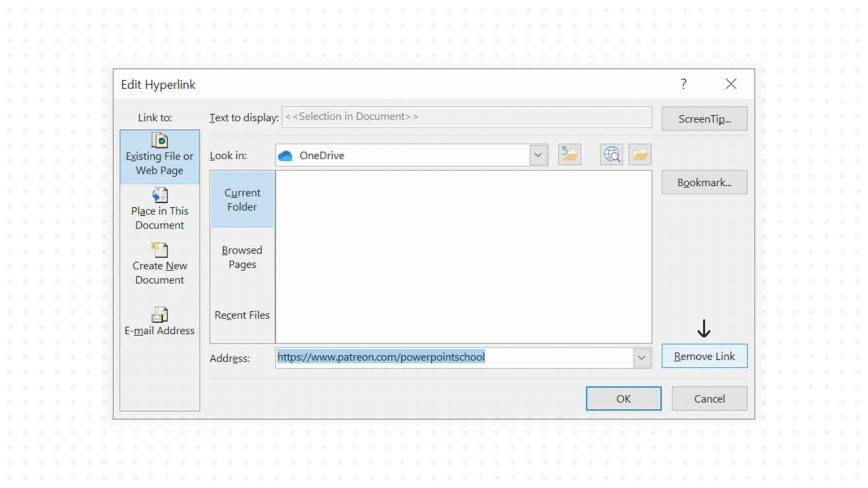The image size is (868, 488).
Task: Select the Current Folder view
Action: [242, 199]
